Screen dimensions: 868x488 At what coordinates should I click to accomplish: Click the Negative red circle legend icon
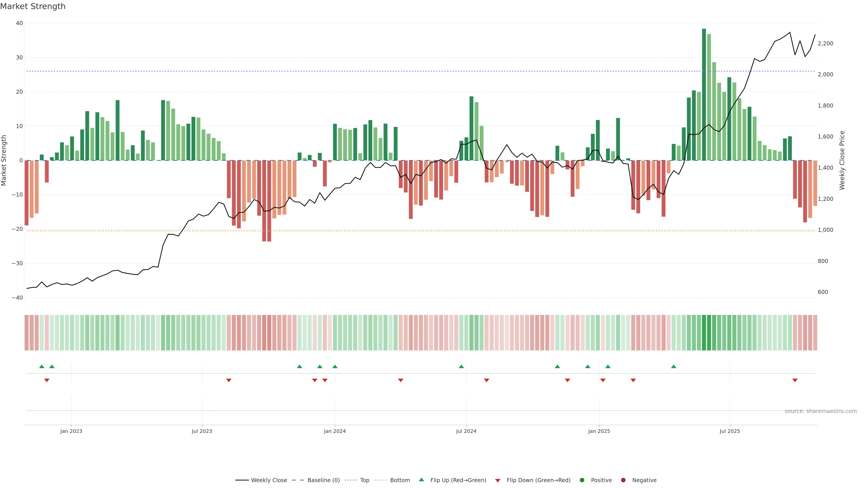tap(623, 480)
